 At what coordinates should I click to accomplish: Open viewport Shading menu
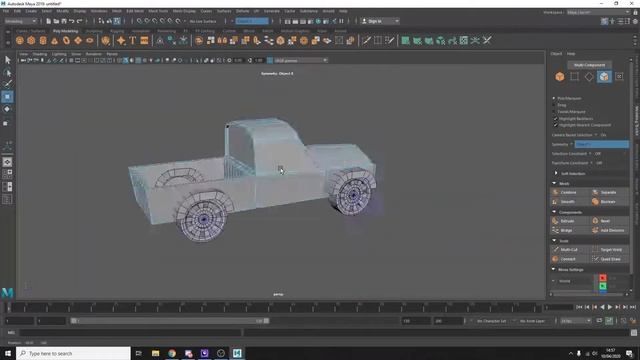40,54
